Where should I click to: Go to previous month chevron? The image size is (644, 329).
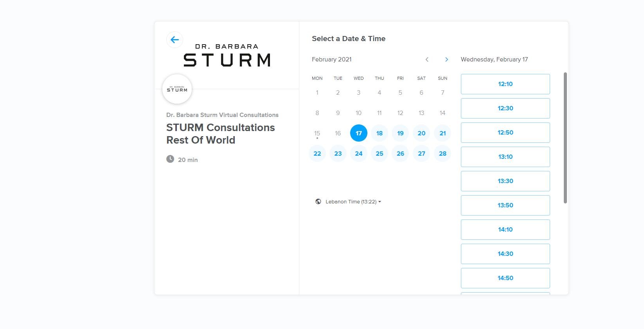[x=427, y=59]
